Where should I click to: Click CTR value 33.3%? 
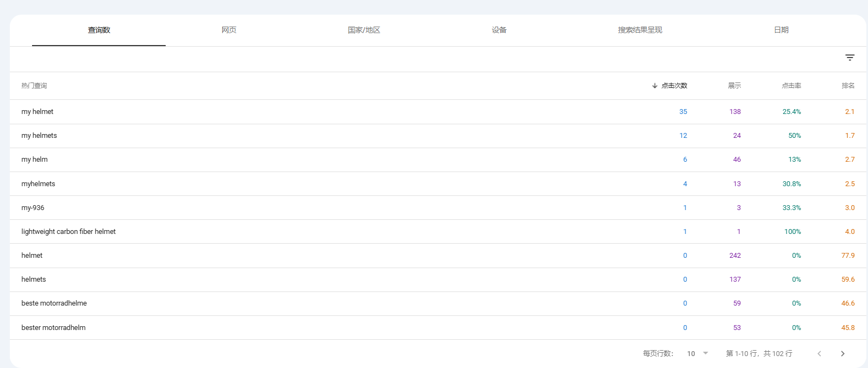pos(791,207)
